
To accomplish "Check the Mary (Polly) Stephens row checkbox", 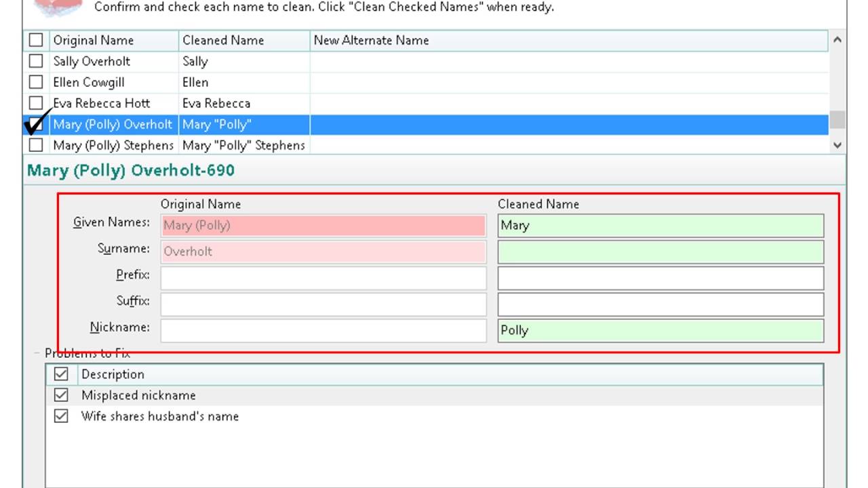I will (x=35, y=145).
